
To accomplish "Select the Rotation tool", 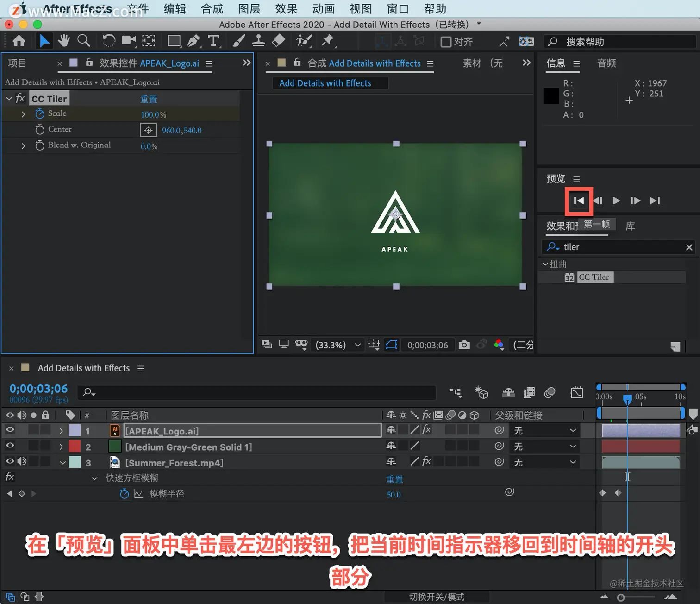I will tap(109, 41).
